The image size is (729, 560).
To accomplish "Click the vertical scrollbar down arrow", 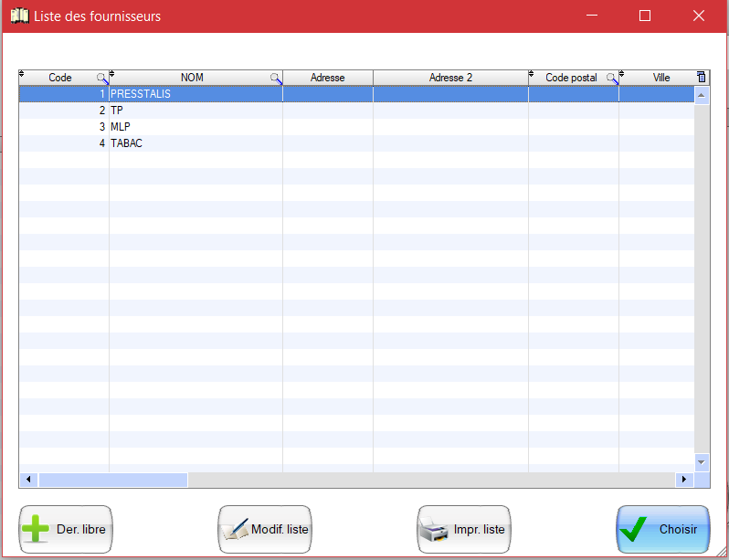I will coord(702,462).
